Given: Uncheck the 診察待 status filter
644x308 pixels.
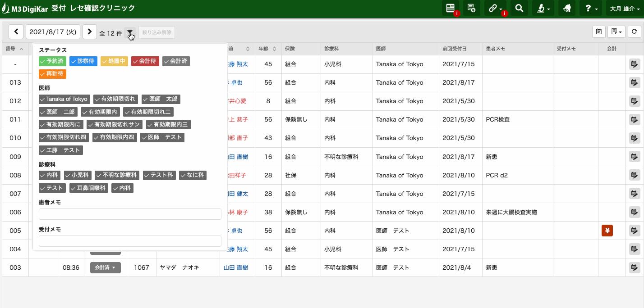Looking at the screenshot, I should coord(83,61).
